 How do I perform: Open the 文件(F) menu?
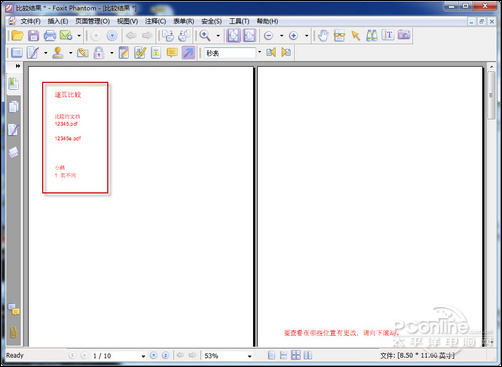(30, 21)
